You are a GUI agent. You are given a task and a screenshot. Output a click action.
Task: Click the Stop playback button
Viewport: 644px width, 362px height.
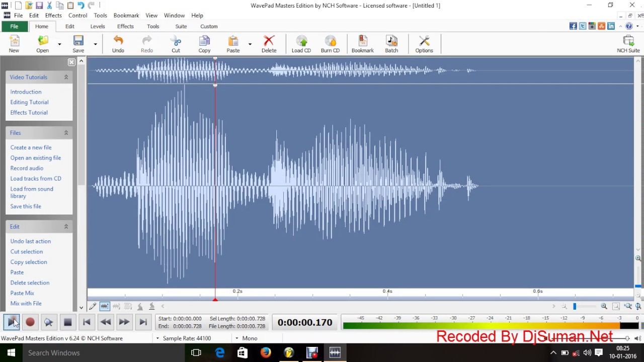click(x=67, y=322)
